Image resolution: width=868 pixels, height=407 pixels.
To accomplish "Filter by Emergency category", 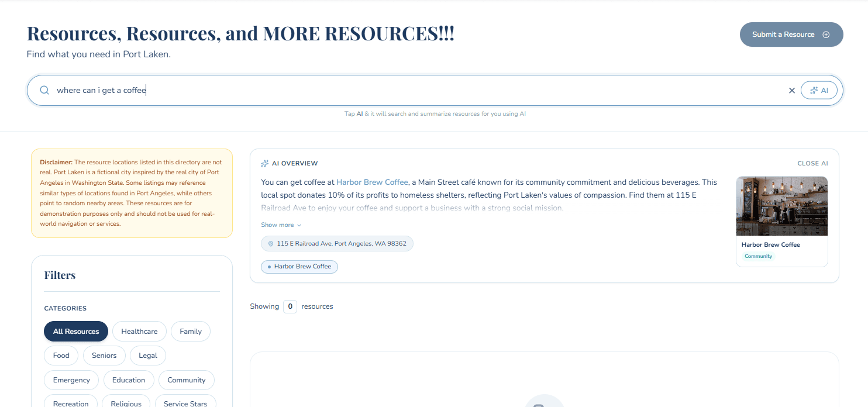I will click(71, 380).
